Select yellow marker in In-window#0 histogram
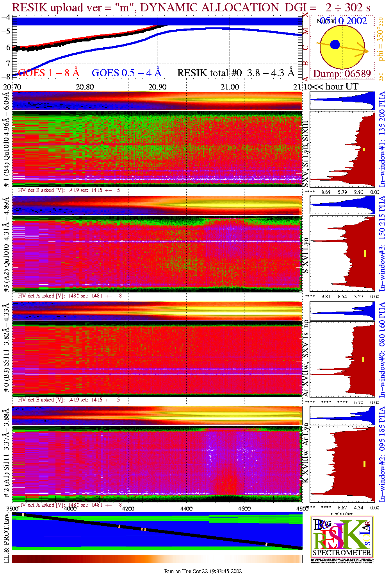This screenshot has width=392, height=577. 363,359
